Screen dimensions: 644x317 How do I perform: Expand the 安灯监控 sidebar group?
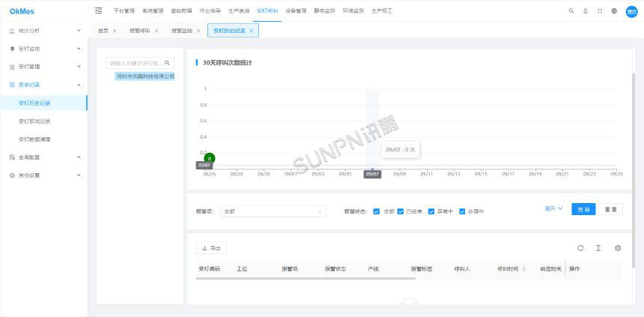(x=79, y=49)
